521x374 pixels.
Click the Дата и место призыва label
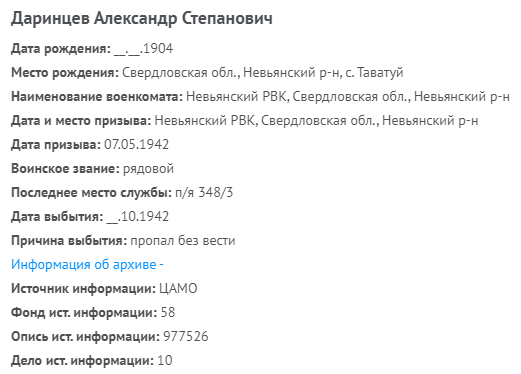(x=81, y=120)
